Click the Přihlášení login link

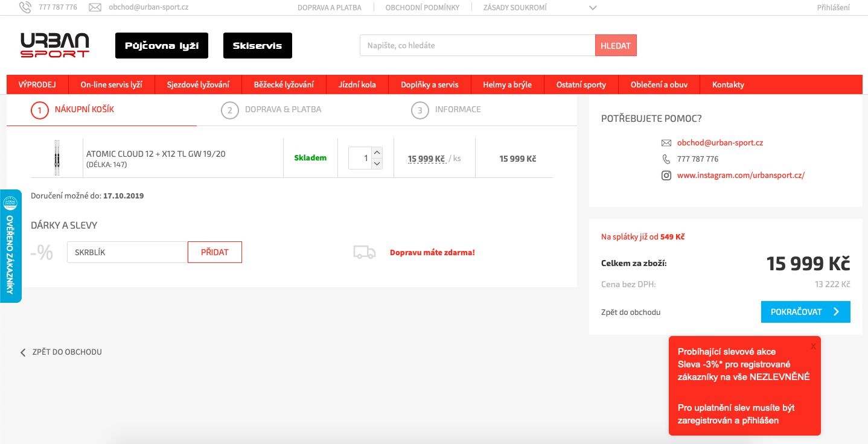[833, 8]
